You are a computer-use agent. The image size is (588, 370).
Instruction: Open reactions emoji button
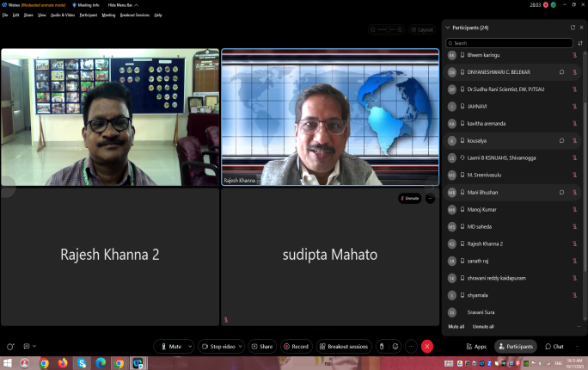[x=395, y=347]
